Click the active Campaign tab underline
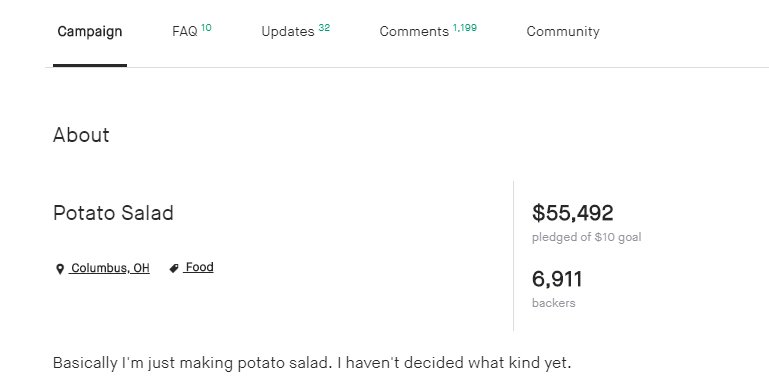This screenshot has width=769, height=392. (x=90, y=65)
